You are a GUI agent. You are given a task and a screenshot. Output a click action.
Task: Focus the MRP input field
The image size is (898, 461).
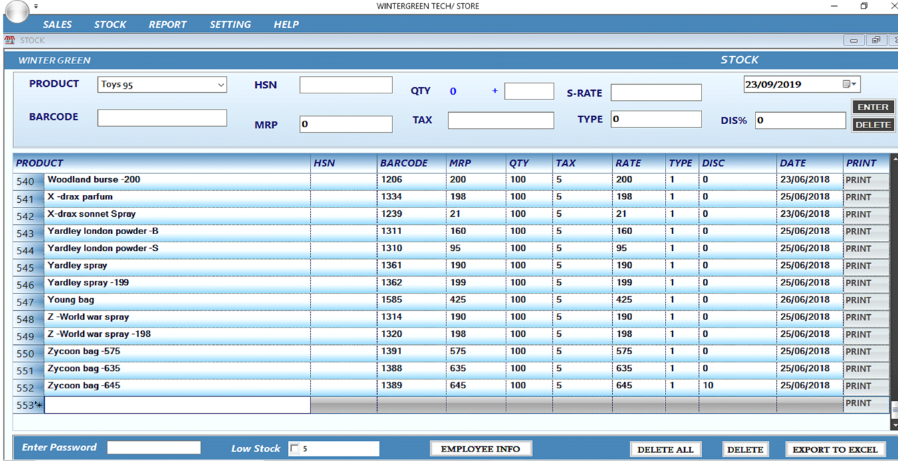click(346, 124)
